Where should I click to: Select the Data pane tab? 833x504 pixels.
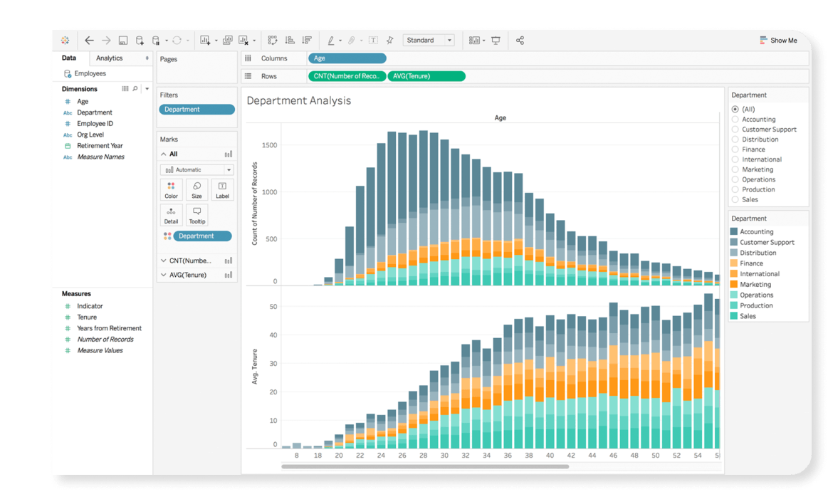[x=69, y=58]
